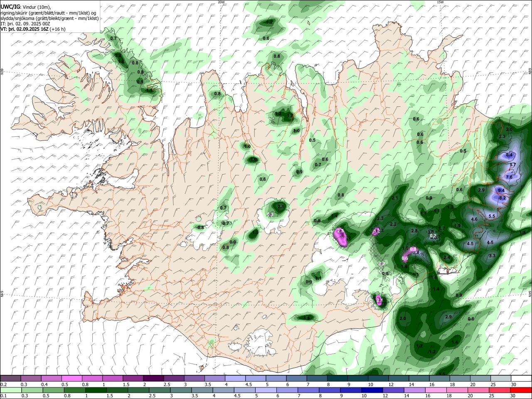Screen dimensions: 532x399
Task: Click the 5.5 precipitation value
Action: [492, 216]
